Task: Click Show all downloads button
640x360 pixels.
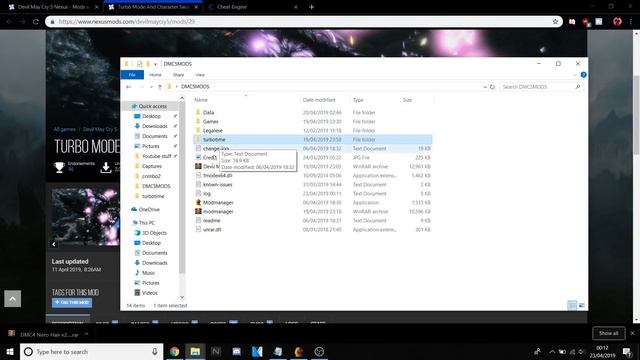Action: [x=609, y=333]
